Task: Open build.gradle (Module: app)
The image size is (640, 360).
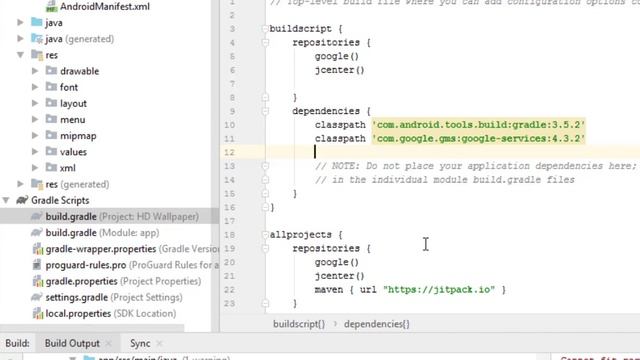Action: [x=102, y=233]
